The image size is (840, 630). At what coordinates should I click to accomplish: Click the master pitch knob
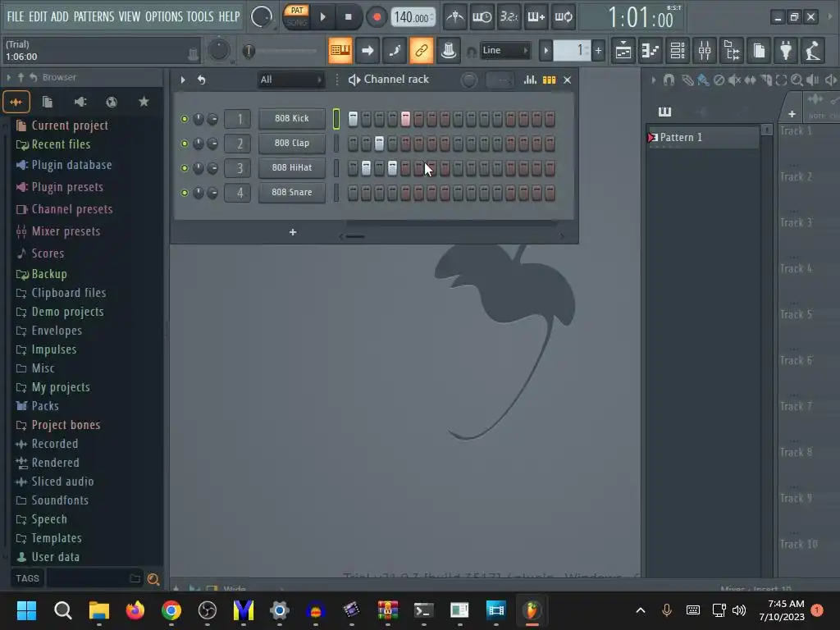tap(218, 50)
